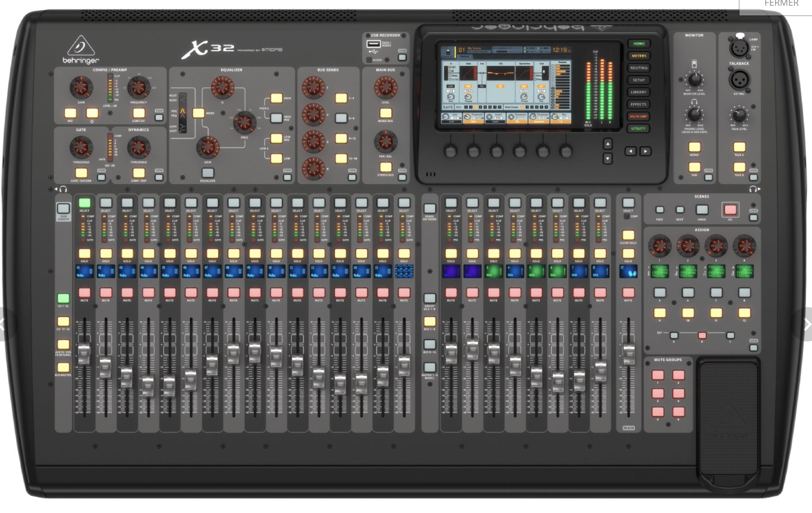Toggle the GATE / DUCKER button
Image resolution: width=812 pixels, height=513 pixels.
81,173
